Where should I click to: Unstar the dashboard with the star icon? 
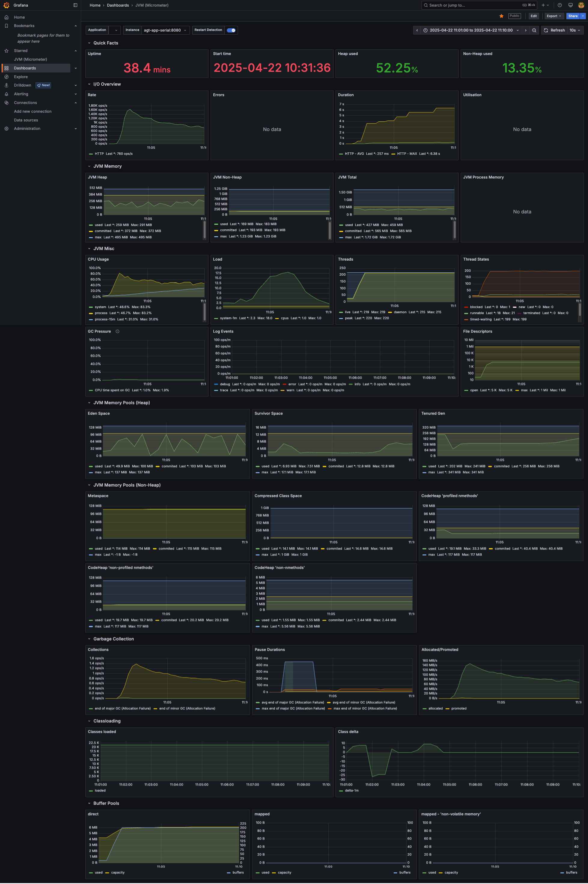[501, 16]
